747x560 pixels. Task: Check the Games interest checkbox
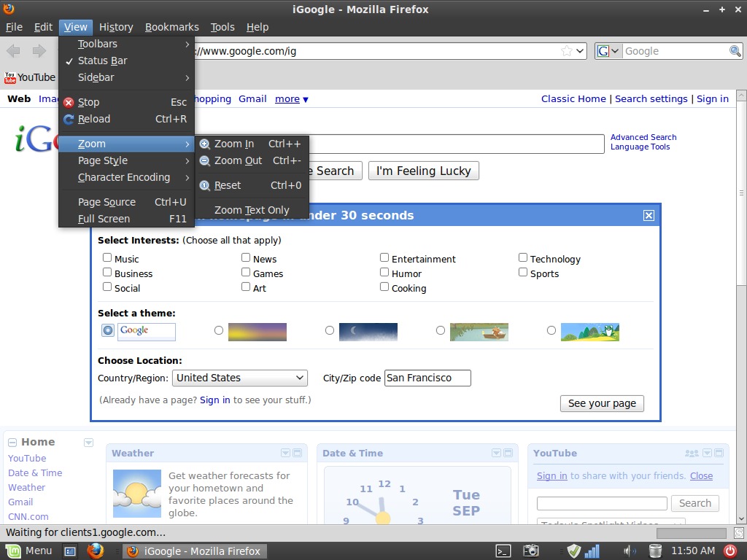(246, 273)
